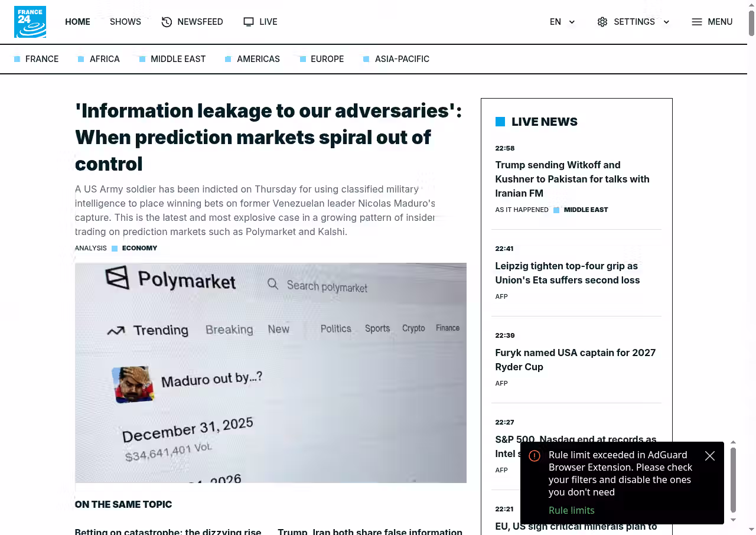The height and width of the screenshot is (535, 756).
Task: Go to the Shows menu item
Action: tap(125, 22)
